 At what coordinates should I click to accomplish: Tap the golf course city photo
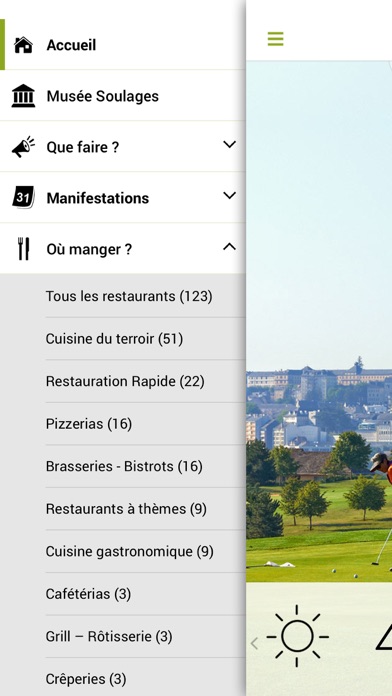click(319, 322)
